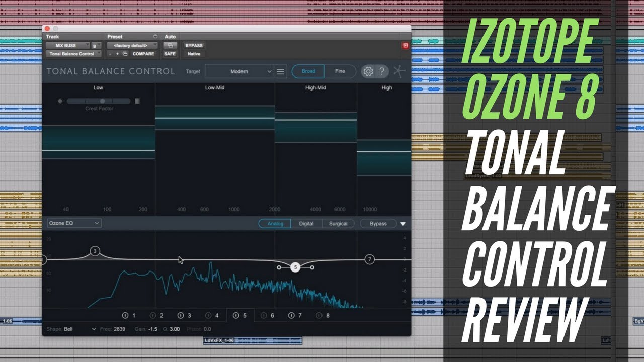
Task: Toggle power for EQ band 7
Action: (x=291, y=316)
